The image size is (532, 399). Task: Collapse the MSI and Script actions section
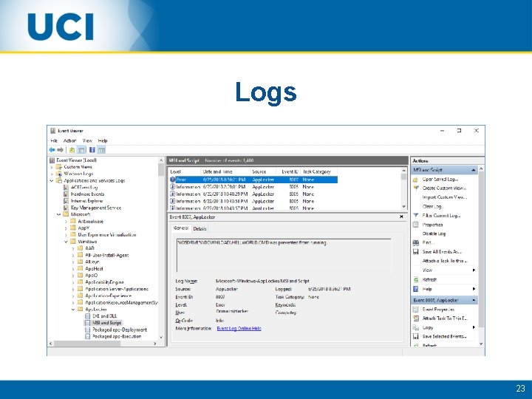(x=474, y=170)
